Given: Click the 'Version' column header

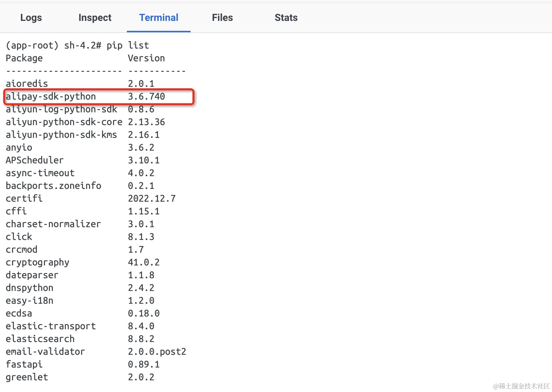Looking at the screenshot, I should [146, 58].
